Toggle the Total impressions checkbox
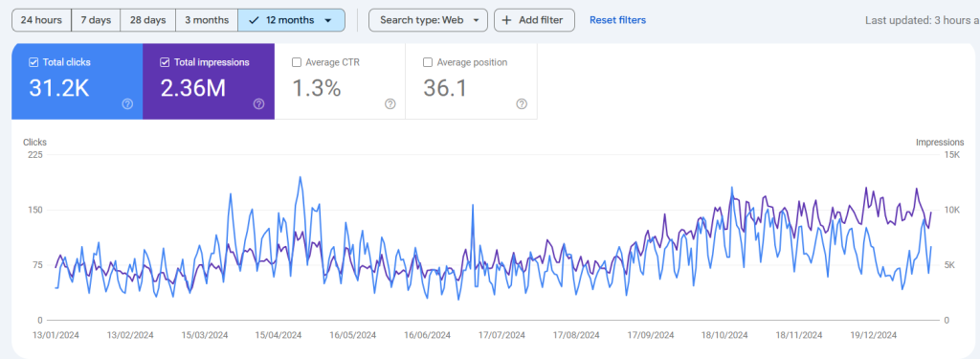Screen dimensions: 980x359 [165, 62]
